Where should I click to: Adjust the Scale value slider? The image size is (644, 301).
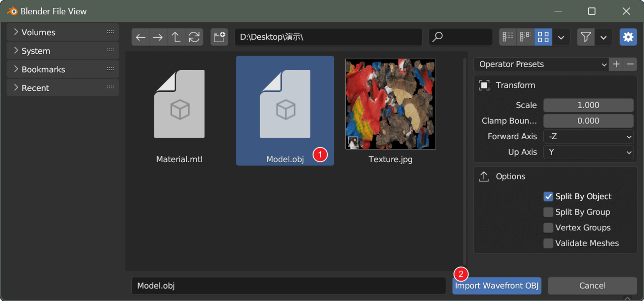point(588,105)
